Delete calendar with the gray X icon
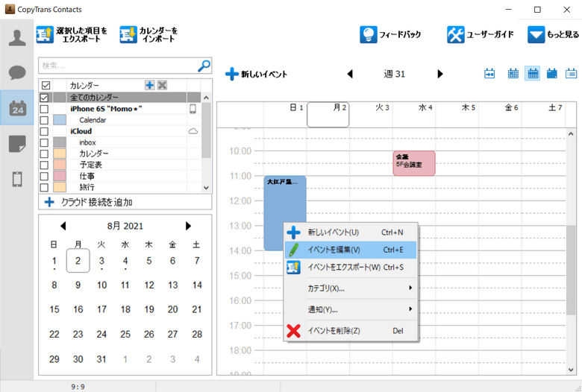The image size is (582, 392). tap(162, 85)
